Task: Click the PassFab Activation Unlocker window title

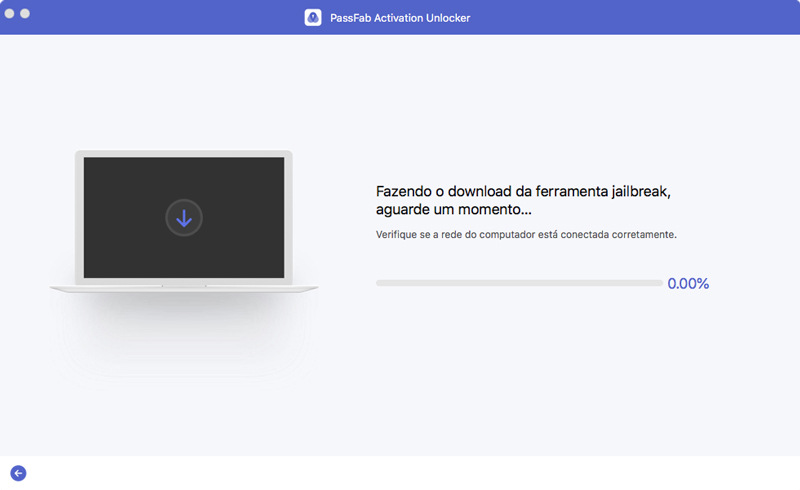Action: click(400, 18)
